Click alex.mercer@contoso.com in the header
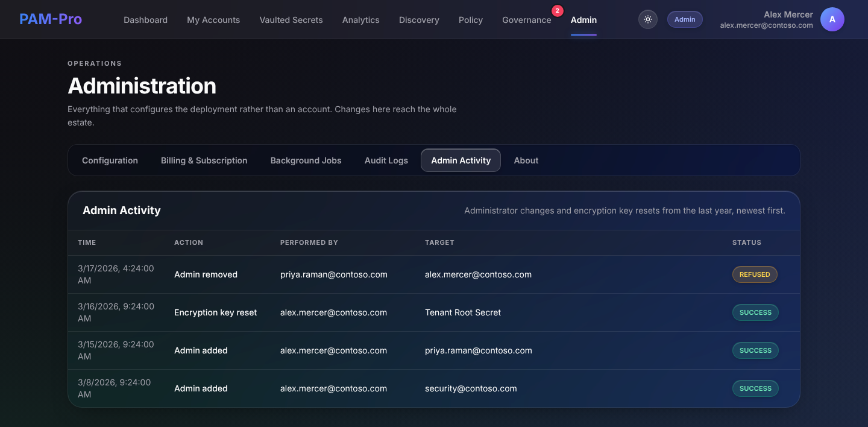Image resolution: width=868 pixels, height=427 pixels. click(x=767, y=25)
